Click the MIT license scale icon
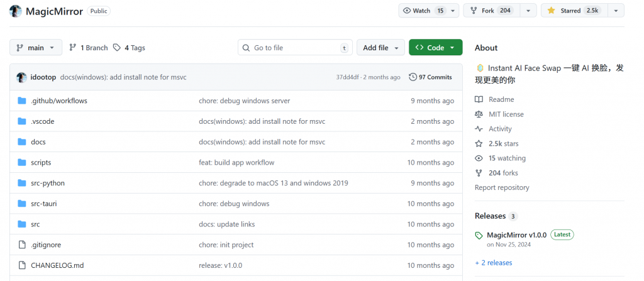 (479, 114)
